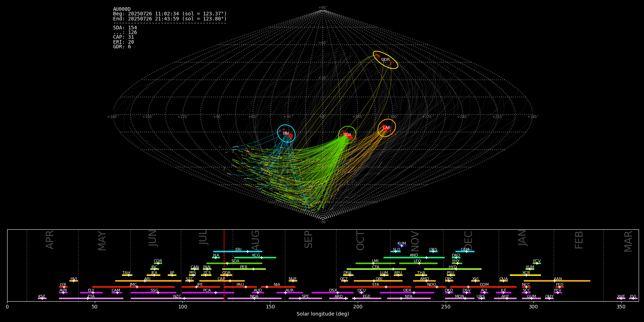Click the ARI shower label on the timeline
Image resolution: width=644 pixels, height=322 pixels.
(147, 279)
